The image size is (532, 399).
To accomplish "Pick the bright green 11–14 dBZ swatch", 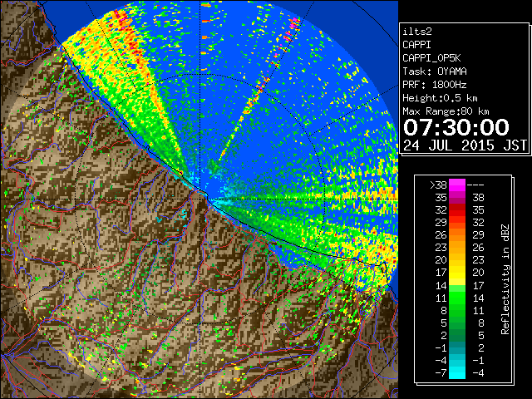I will tap(457, 298).
